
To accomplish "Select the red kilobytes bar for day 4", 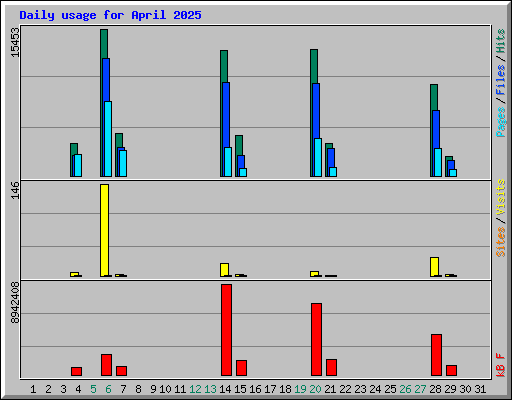I will 76,372.
